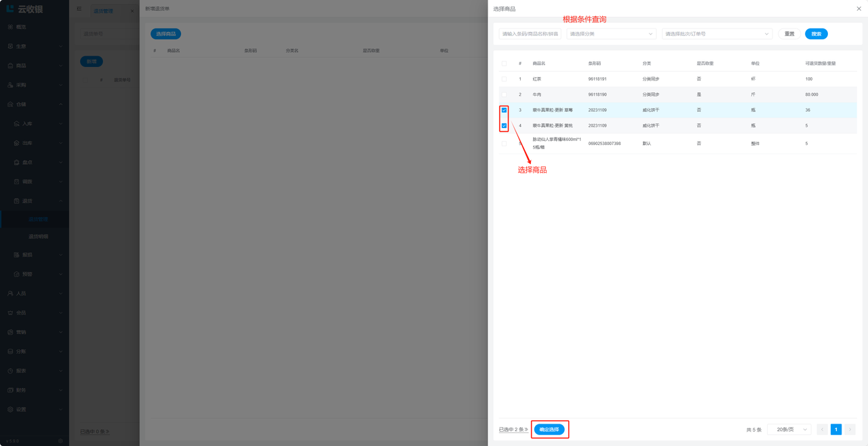Expand the 20条/页 page size selector

pyautogui.click(x=791, y=430)
